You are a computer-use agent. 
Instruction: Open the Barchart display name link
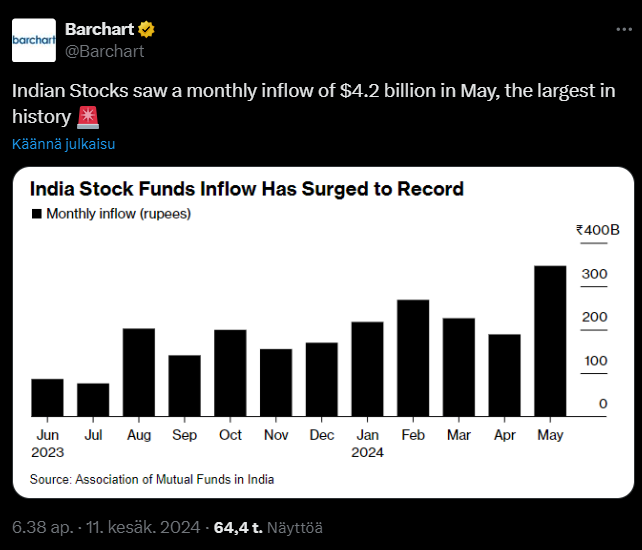click(99, 28)
